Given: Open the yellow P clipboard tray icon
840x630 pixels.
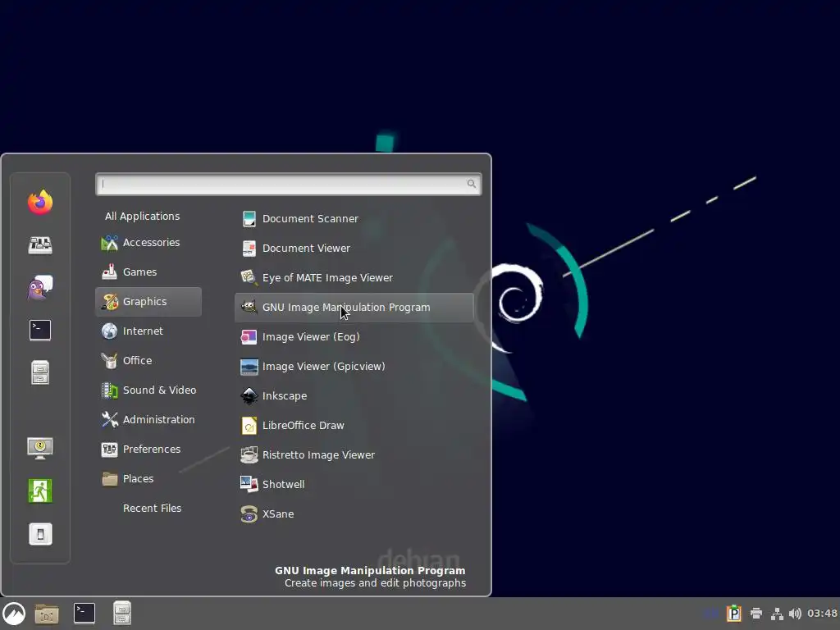Looking at the screenshot, I should coord(733,614).
